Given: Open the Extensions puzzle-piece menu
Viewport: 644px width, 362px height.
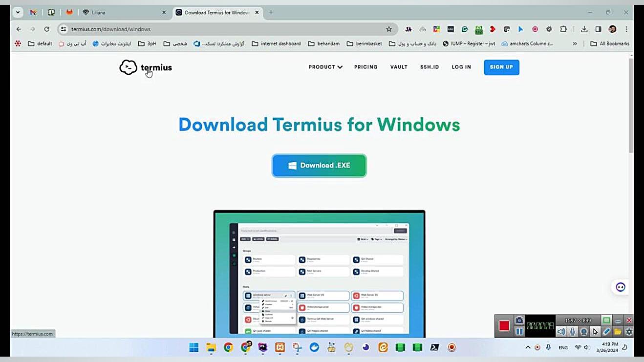Looking at the screenshot, I should [x=563, y=29].
